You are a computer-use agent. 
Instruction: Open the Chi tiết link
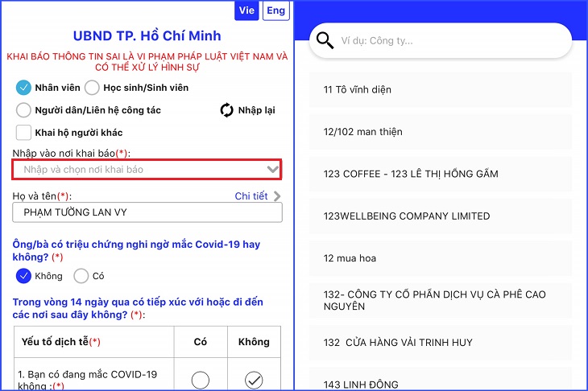pos(251,196)
